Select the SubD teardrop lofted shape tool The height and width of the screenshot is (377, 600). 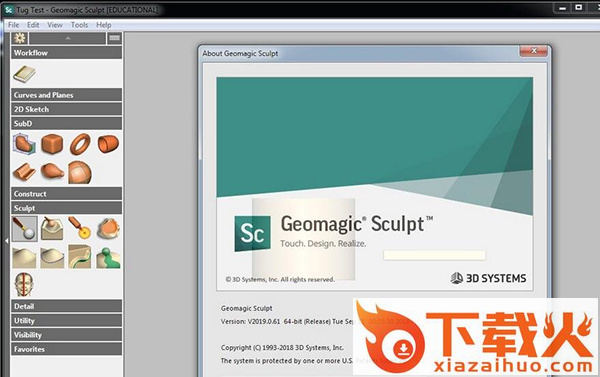coord(52,171)
